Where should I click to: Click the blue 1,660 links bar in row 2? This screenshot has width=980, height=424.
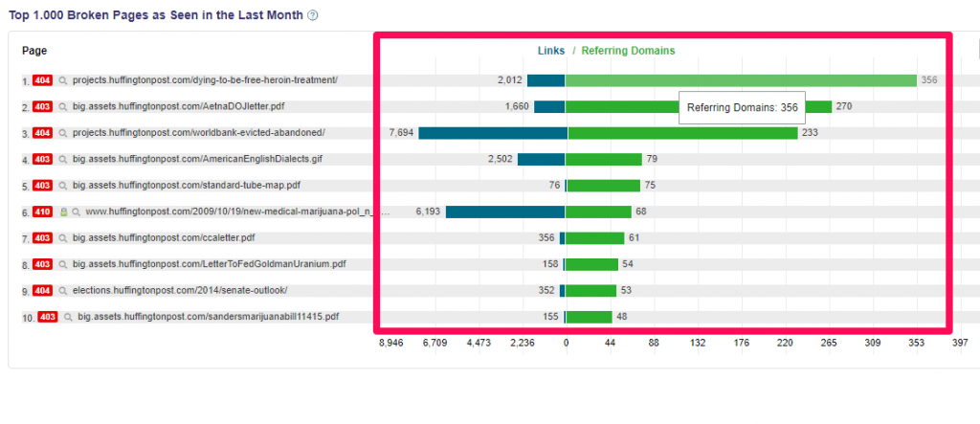tap(549, 106)
